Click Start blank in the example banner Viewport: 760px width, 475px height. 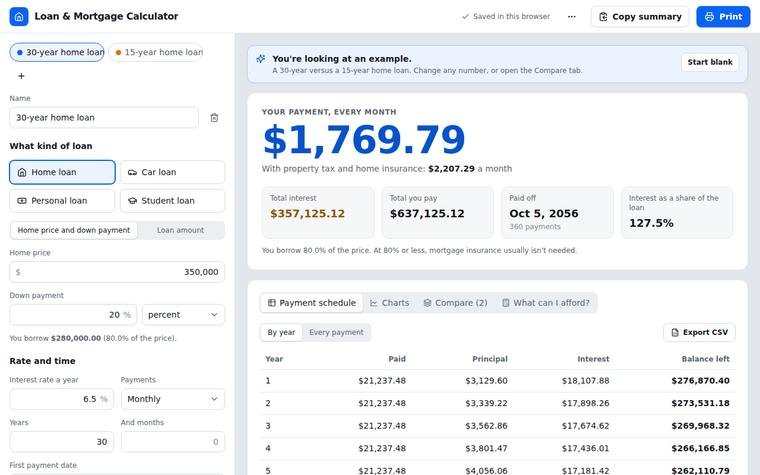click(710, 62)
